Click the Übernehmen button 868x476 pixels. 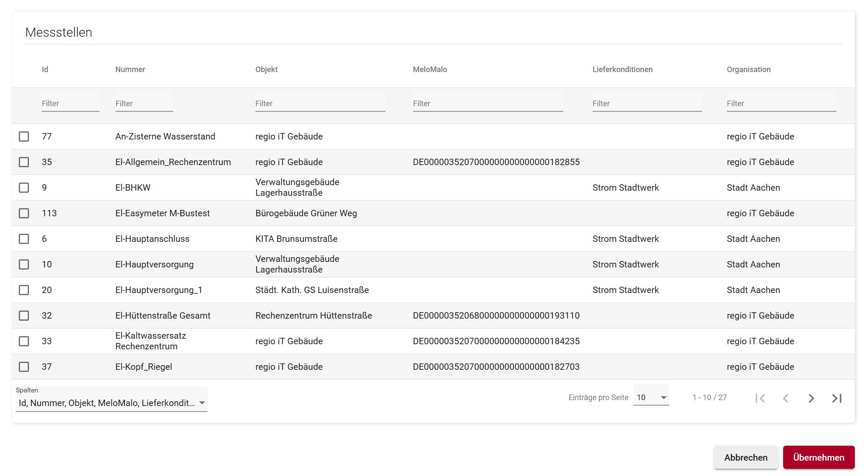tap(819, 457)
